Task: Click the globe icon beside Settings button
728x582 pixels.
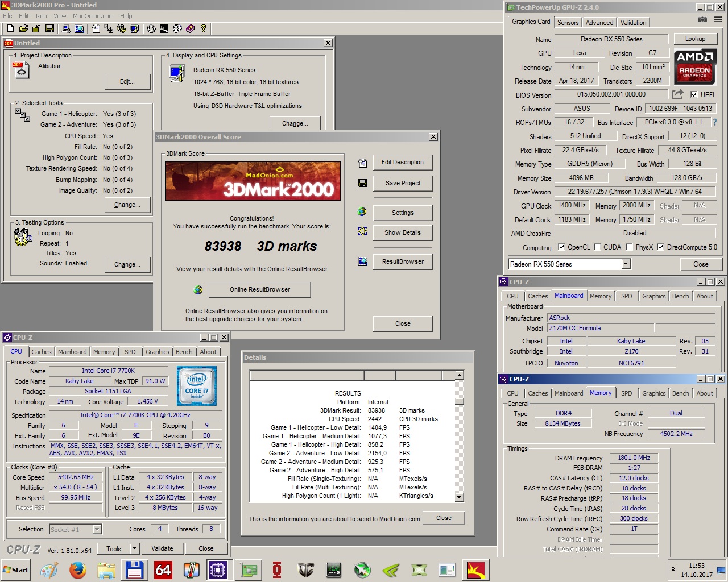Action: pos(362,211)
